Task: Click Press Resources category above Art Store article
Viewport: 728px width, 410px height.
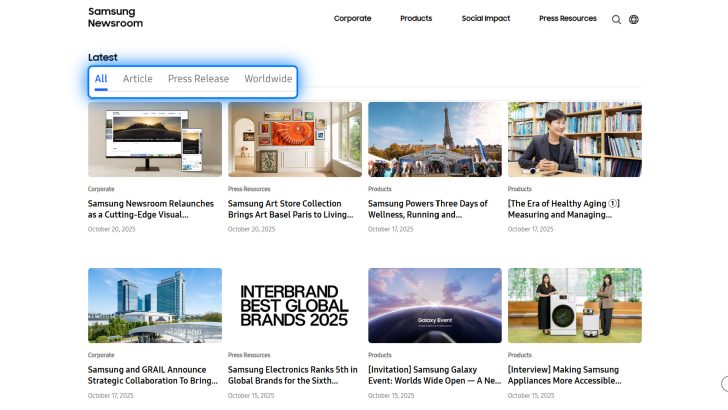Action: click(x=249, y=189)
